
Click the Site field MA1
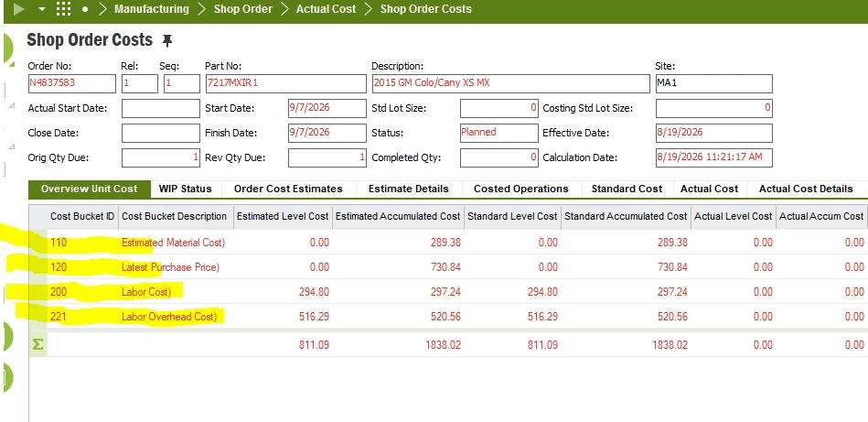pyautogui.click(x=714, y=83)
